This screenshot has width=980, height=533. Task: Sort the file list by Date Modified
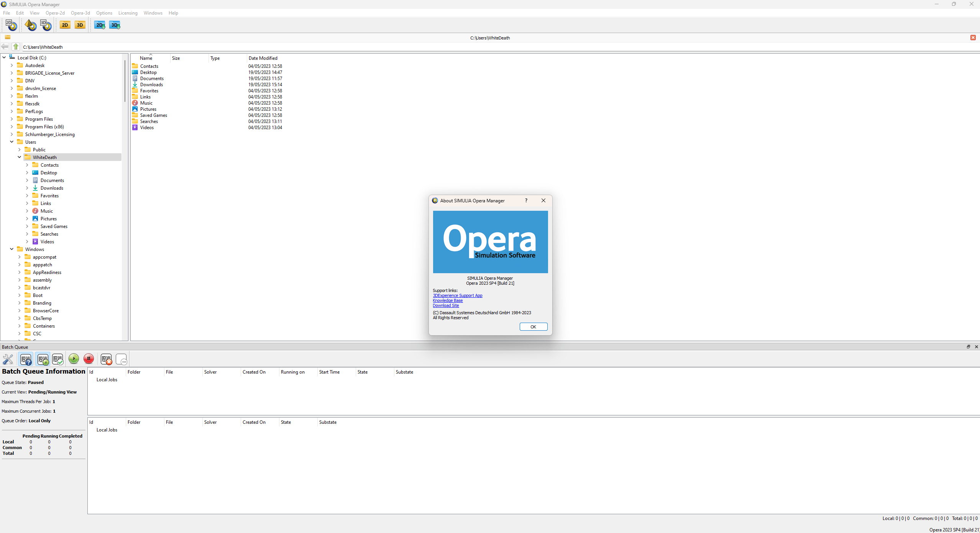point(263,58)
